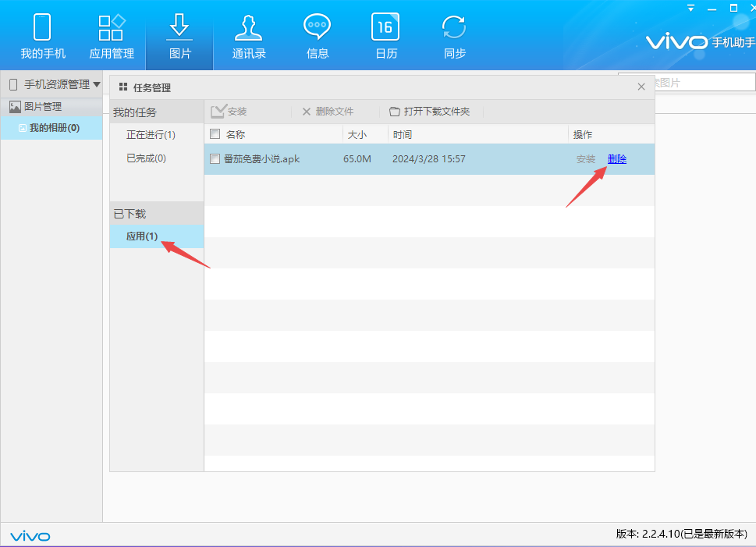Open the title bar dropdown menu arrow

pyautogui.click(x=691, y=9)
